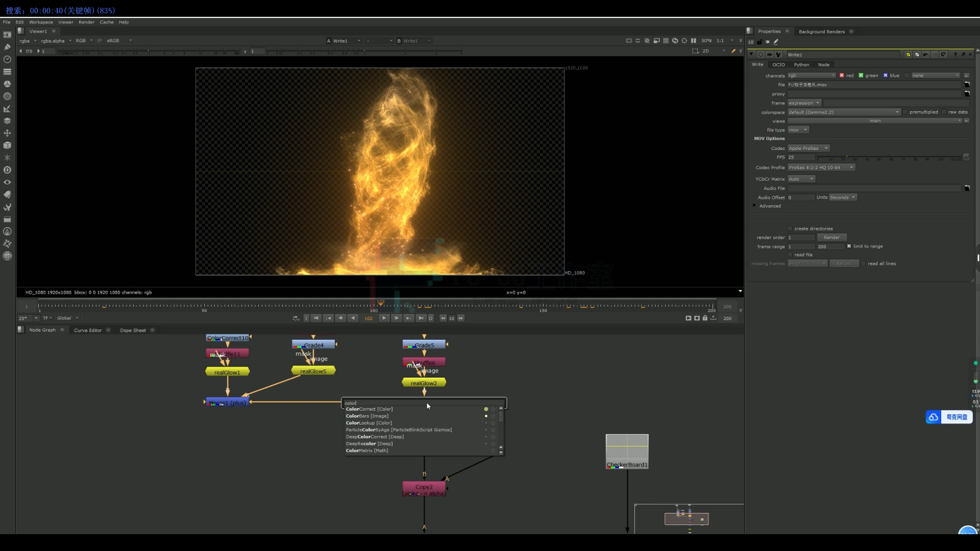
Task: Open the Merge nodes menu via the layers icon
Action: [7, 121]
